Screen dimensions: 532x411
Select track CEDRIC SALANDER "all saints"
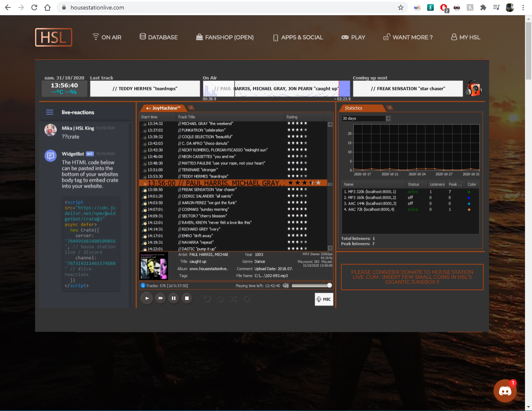tap(233, 196)
